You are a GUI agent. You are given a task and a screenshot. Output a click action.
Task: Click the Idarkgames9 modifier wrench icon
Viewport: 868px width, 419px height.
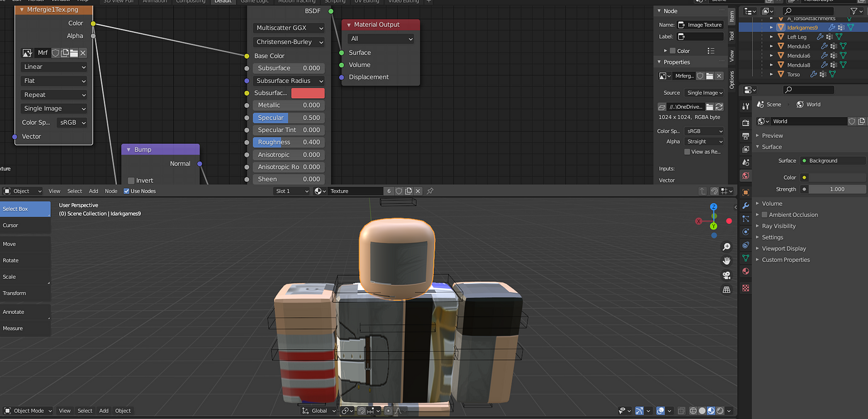[x=832, y=28]
